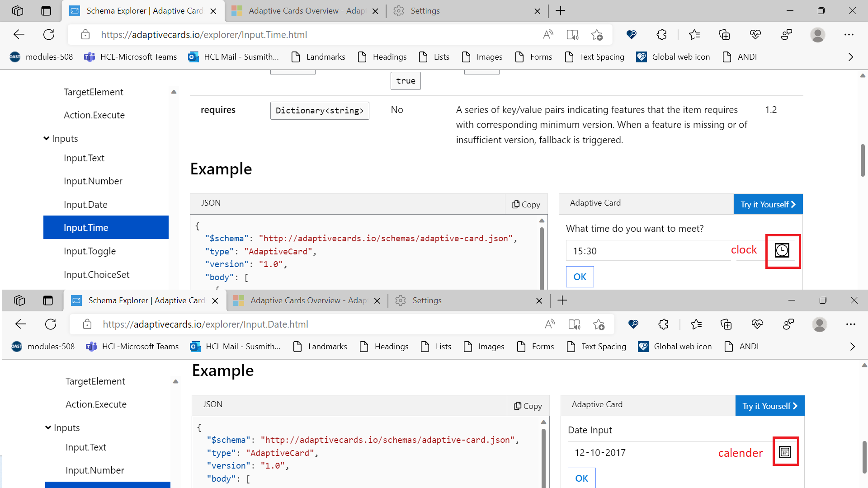Switch to Settings tab in top window

(x=425, y=11)
